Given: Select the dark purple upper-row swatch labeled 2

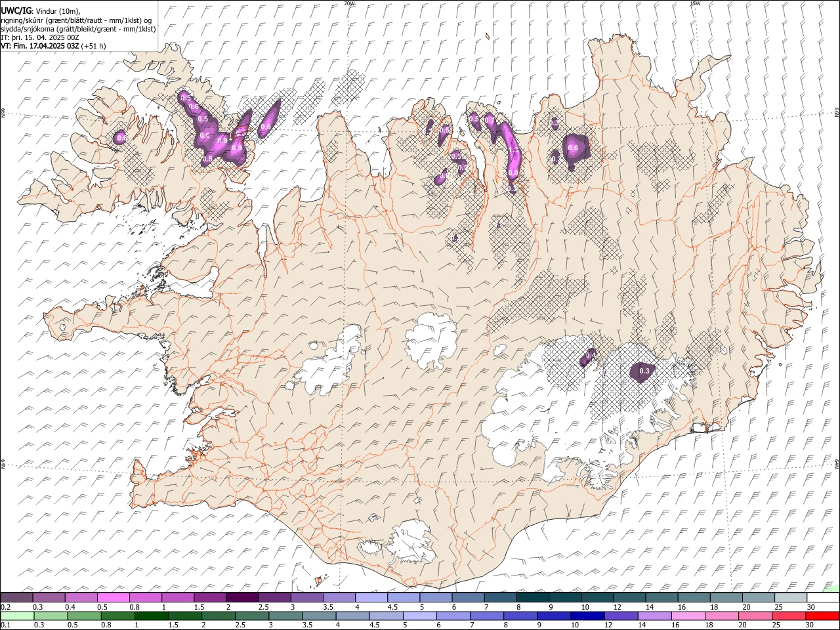Looking at the screenshot, I should [x=242, y=598].
